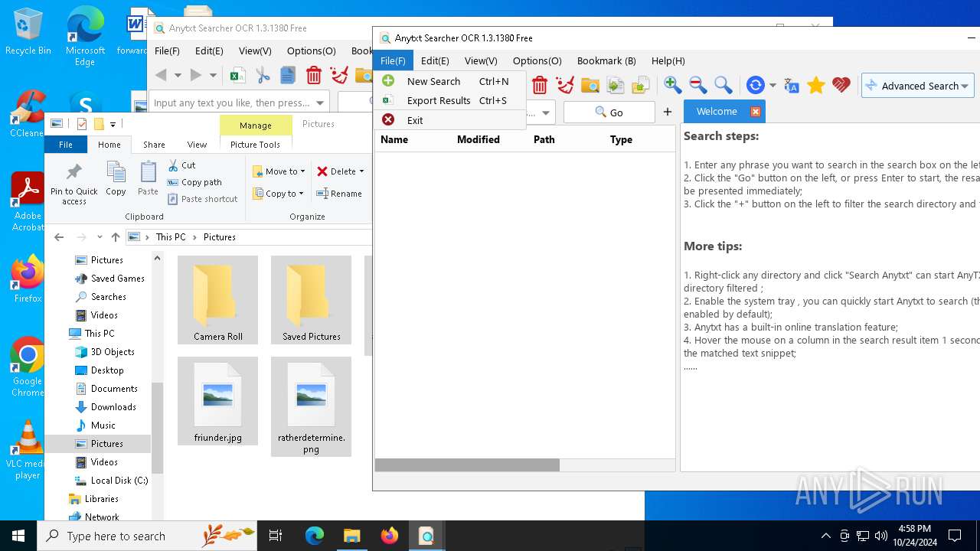Open the Copy to dropdown in Explorer

click(279, 194)
